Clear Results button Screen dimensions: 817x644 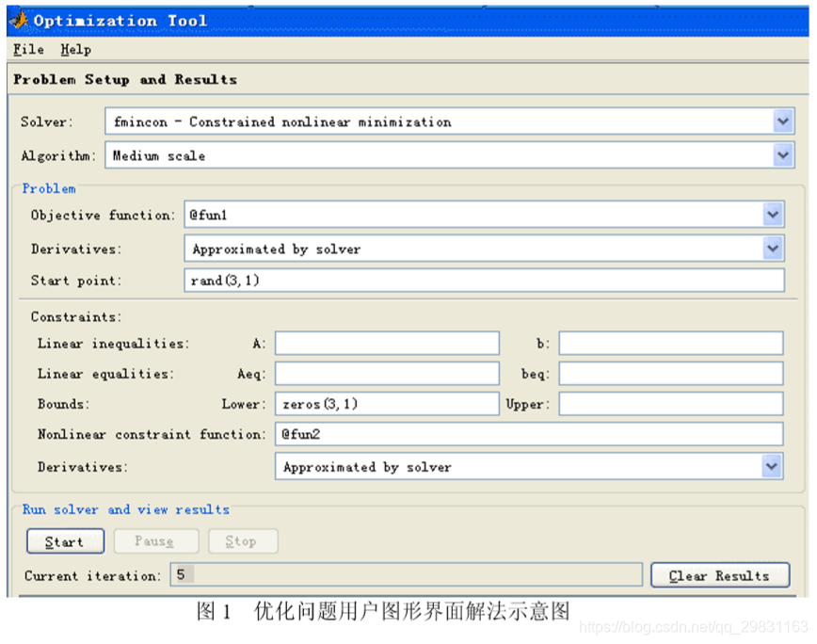tap(720, 575)
